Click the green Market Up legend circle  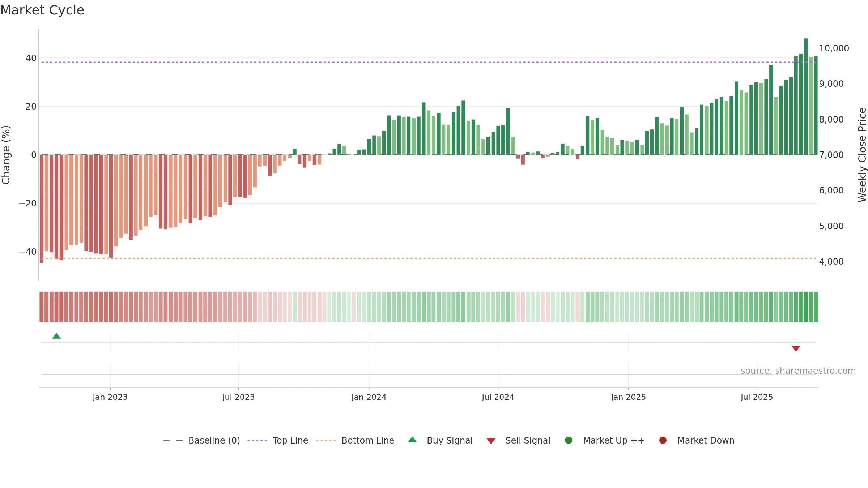569,440
